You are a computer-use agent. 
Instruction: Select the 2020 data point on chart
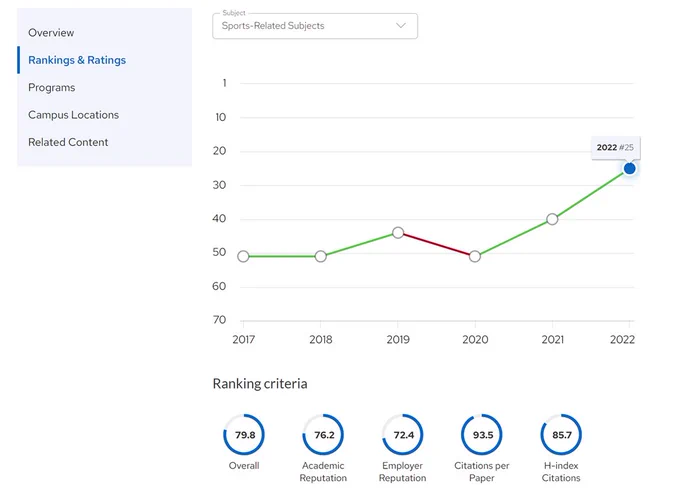pos(475,256)
